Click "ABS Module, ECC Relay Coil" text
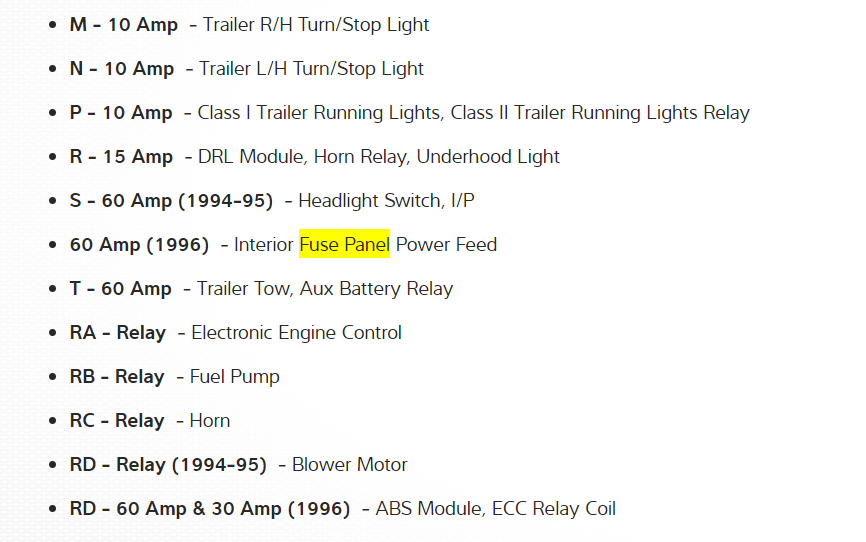Image resolution: width=866 pixels, height=542 pixels. pyautogui.click(x=496, y=509)
